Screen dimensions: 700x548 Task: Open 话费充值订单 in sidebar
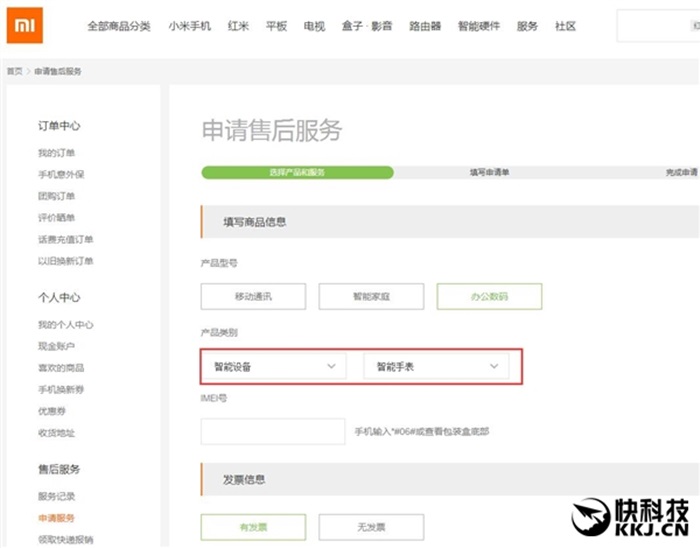tap(66, 240)
